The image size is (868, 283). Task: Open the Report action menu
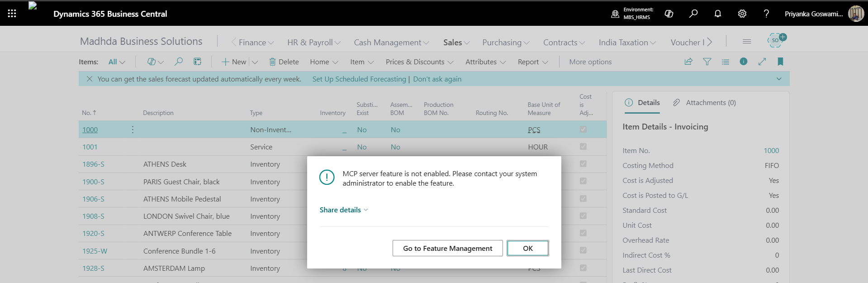pyautogui.click(x=533, y=62)
